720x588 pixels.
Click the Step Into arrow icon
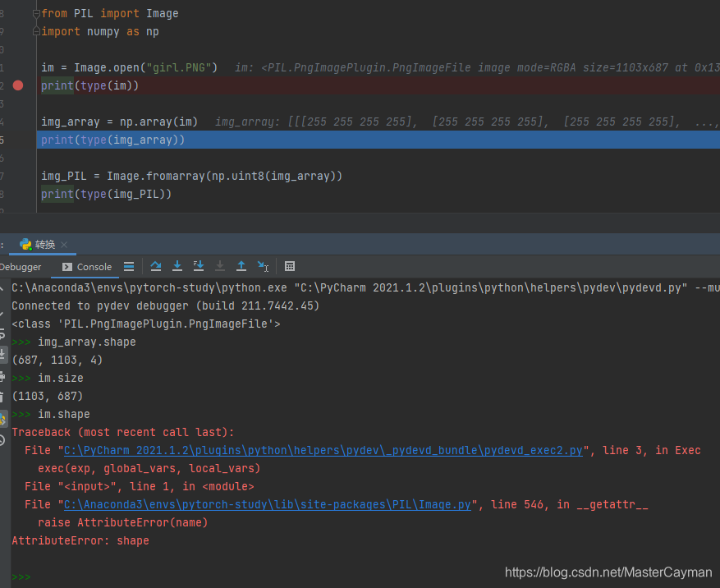177,266
